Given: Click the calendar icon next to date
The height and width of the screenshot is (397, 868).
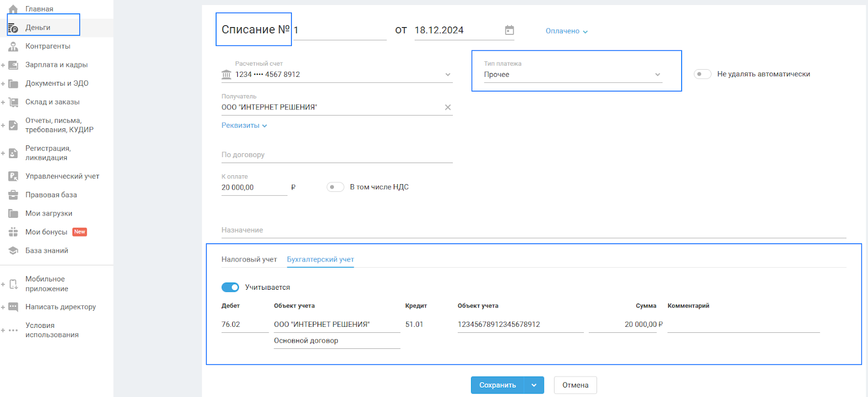Looking at the screenshot, I should [x=509, y=30].
